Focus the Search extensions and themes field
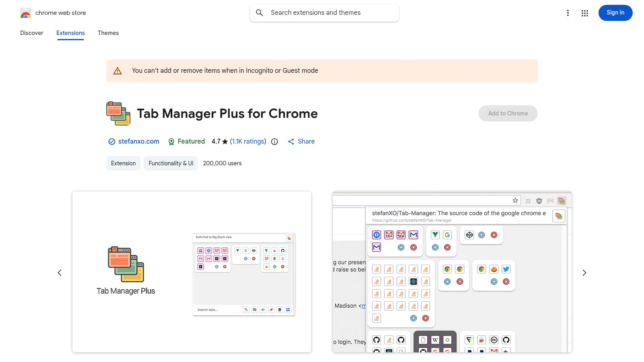Image resolution: width=644 pixels, height=362 pixels. tap(324, 13)
